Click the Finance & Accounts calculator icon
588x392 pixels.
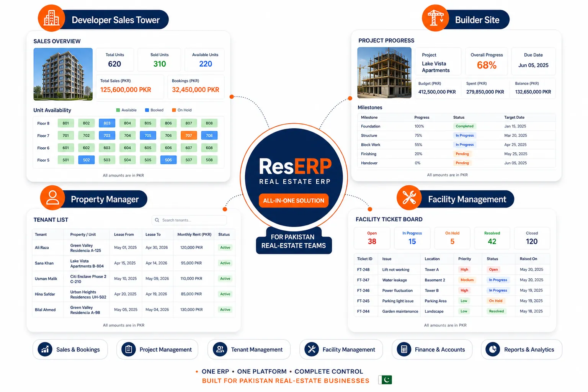[404, 349]
